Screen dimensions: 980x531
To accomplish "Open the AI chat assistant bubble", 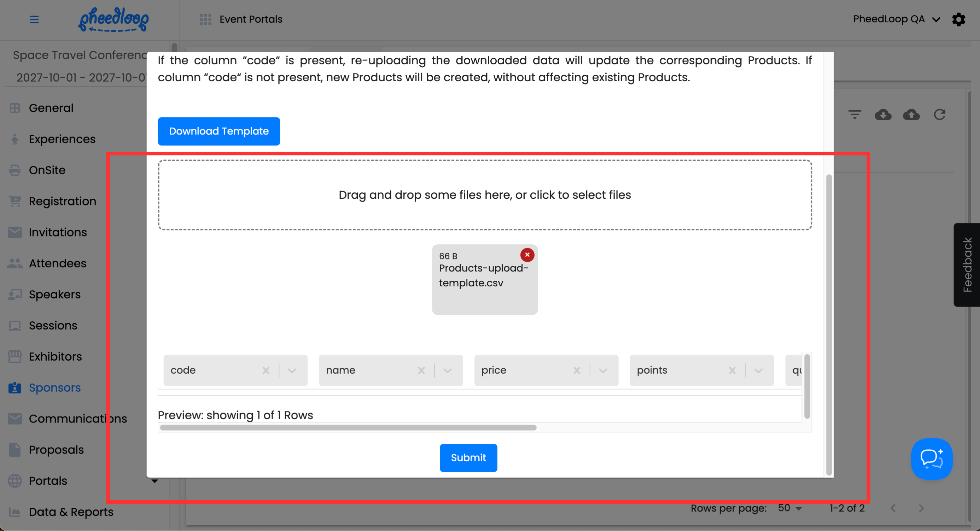I will (931, 459).
